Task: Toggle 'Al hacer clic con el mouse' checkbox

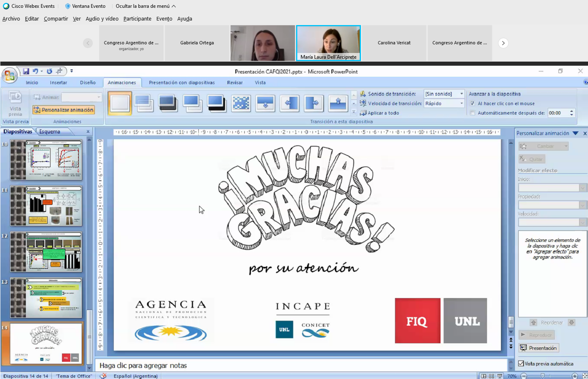Action: [473, 103]
